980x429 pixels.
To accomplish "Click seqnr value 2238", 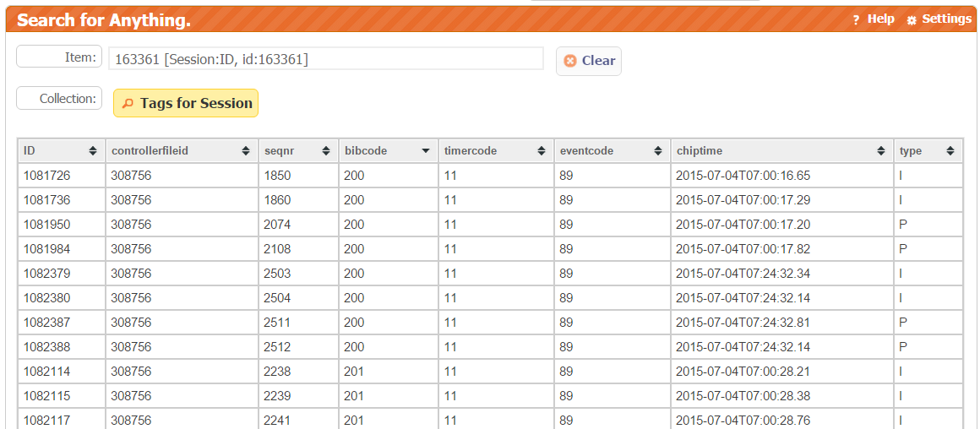I will (277, 372).
